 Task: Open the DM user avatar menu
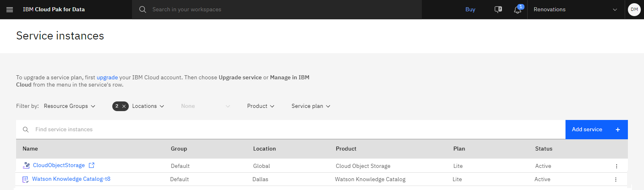(634, 9)
